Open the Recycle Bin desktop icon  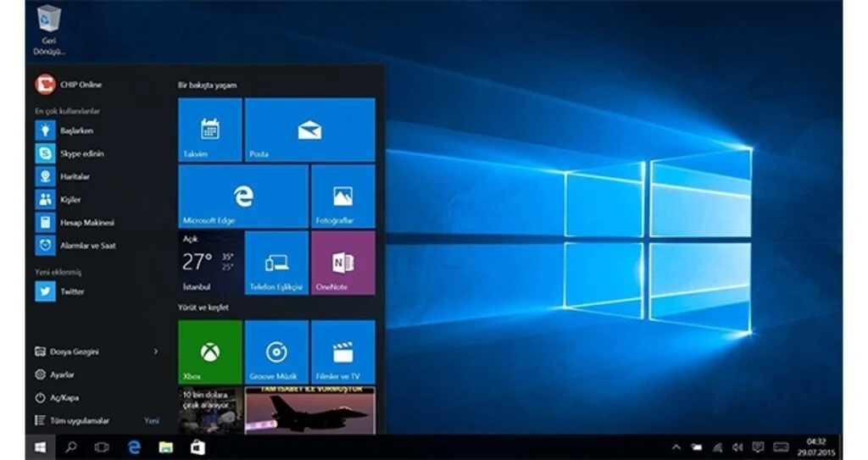[x=48, y=30]
